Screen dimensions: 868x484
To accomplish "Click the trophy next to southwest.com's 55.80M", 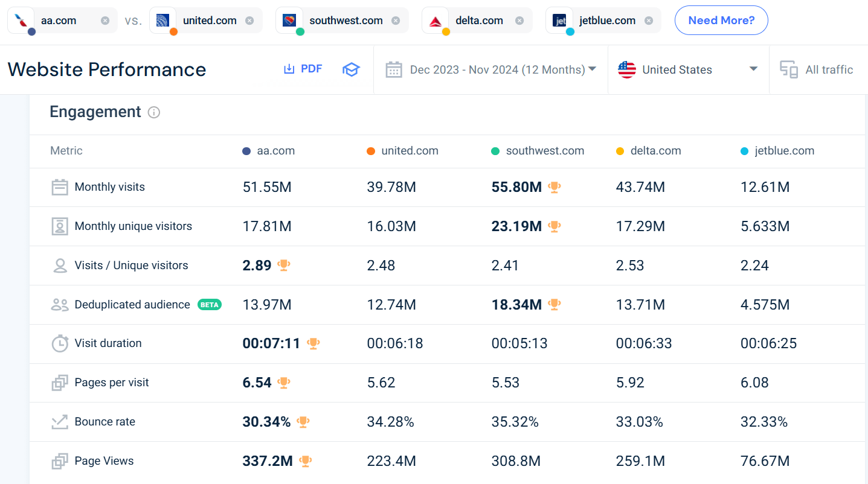I will tap(554, 187).
